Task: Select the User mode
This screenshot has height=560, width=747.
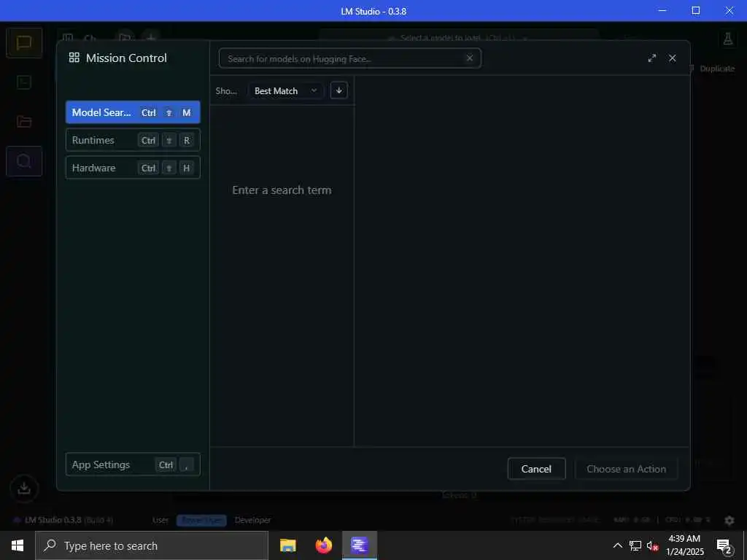Action: click(160, 520)
